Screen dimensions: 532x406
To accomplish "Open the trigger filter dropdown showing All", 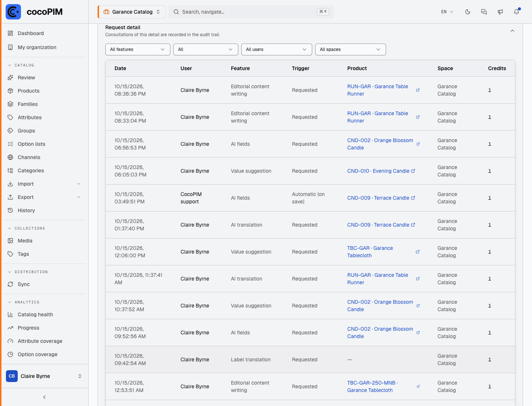I will (206, 49).
